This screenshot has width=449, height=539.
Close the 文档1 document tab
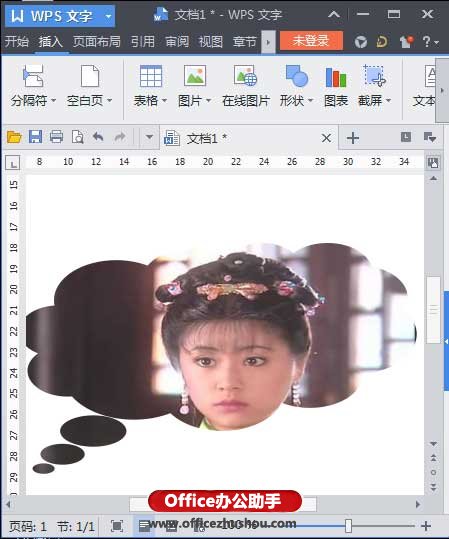click(327, 138)
